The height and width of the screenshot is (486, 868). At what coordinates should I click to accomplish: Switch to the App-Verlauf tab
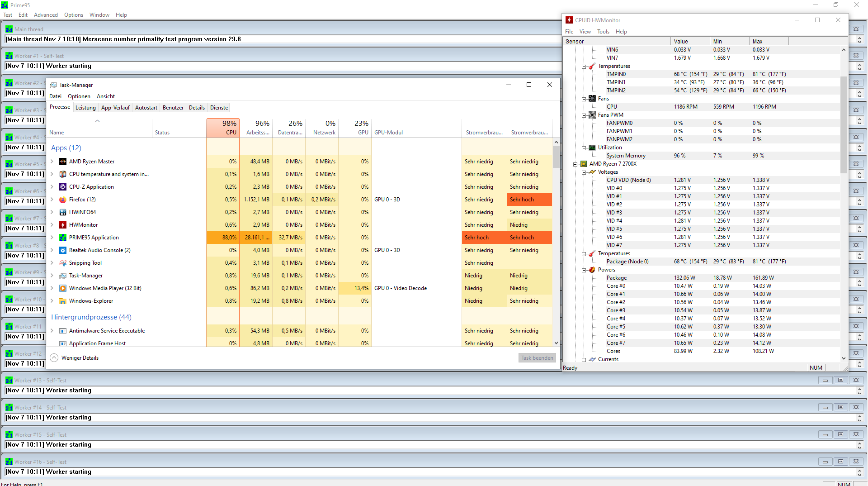115,108
